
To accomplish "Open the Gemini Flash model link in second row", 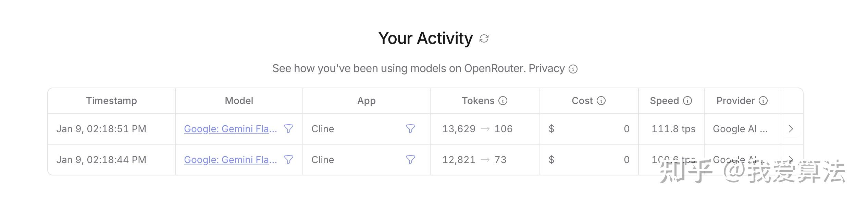I will click(230, 160).
